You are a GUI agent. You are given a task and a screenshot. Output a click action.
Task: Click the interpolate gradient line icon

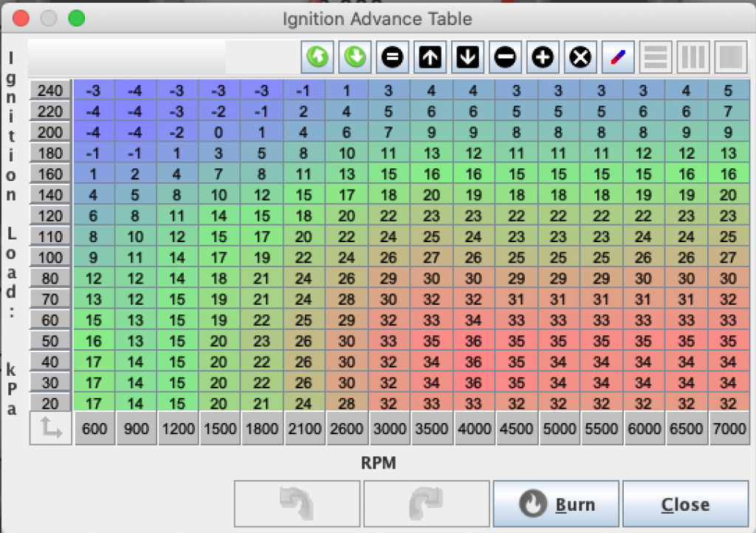(x=619, y=58)
